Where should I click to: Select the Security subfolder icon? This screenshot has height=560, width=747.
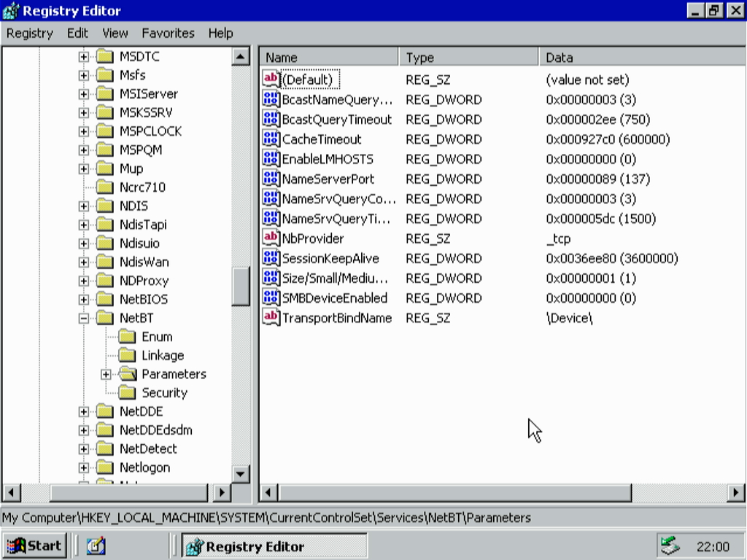[x=127, y=392]
